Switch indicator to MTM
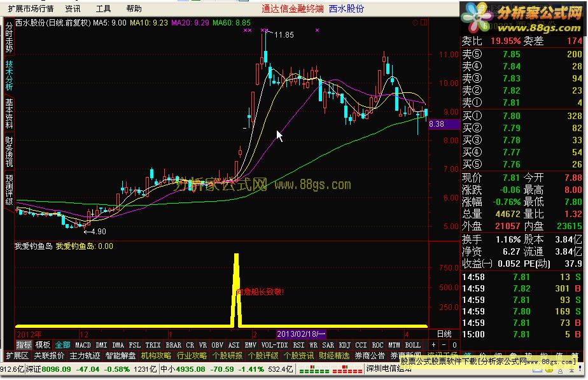Image resolution: width=588 pixels, height=380 pixels. [x=394, y=345]
